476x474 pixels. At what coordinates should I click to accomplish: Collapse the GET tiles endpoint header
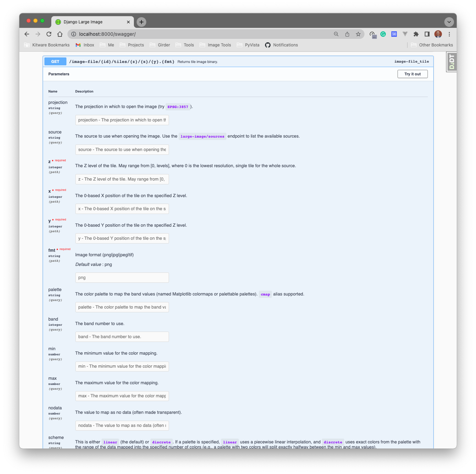(238, 62)
